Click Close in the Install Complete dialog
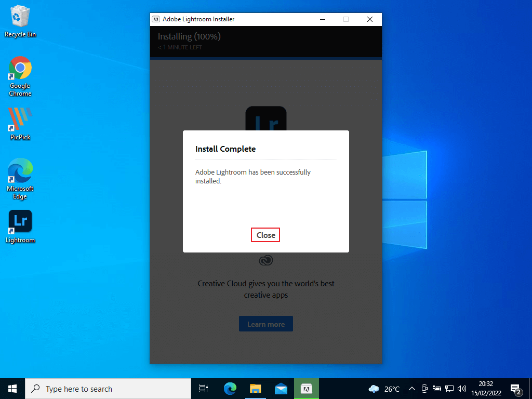The height and width of the screenshot is (399, 532). [x=265, y=235]
